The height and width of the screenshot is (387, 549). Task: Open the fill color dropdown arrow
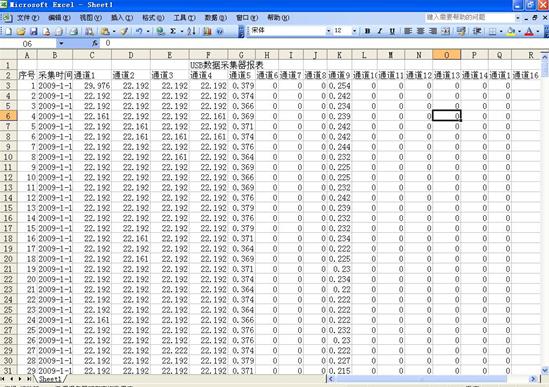click(x=519, y=31)
